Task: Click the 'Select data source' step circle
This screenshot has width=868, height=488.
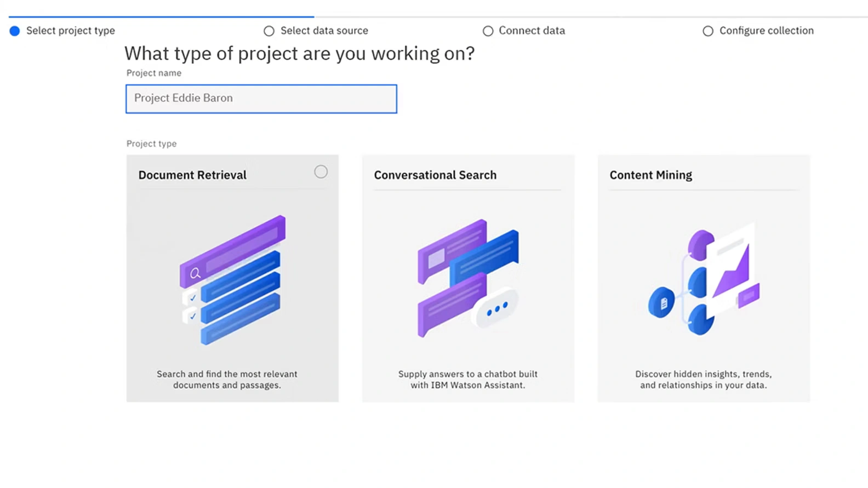Action: pyautogui.click(x=269, y=31)
